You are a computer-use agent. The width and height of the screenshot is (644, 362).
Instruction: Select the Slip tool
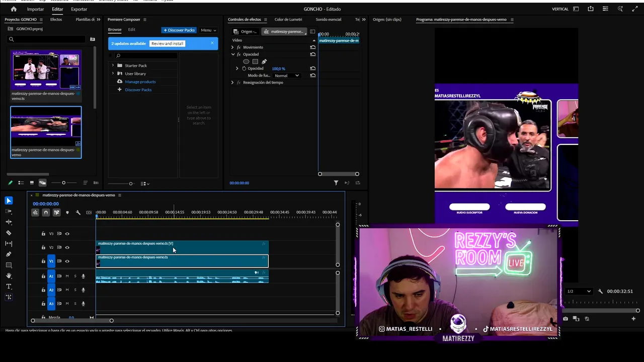(9, 243)
